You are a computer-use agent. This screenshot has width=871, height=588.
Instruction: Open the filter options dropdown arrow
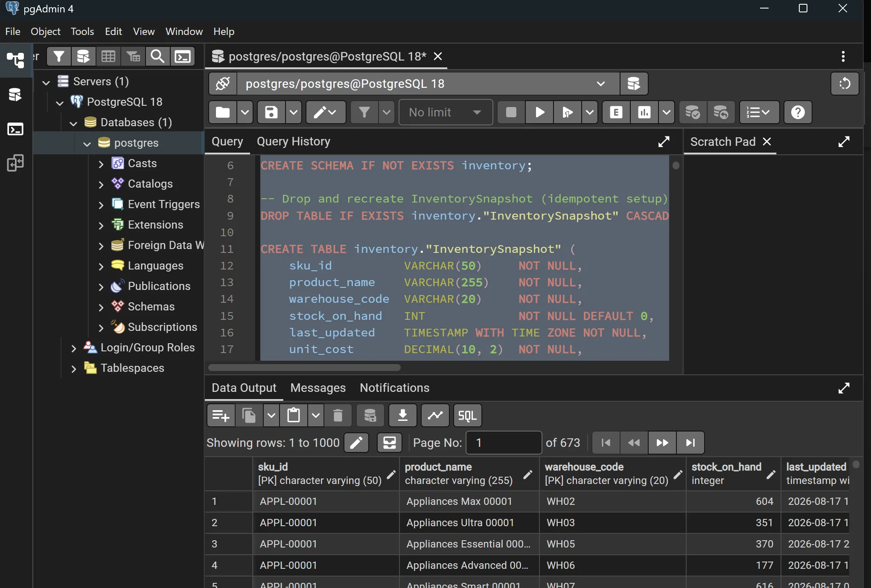[x=386, y=113]
